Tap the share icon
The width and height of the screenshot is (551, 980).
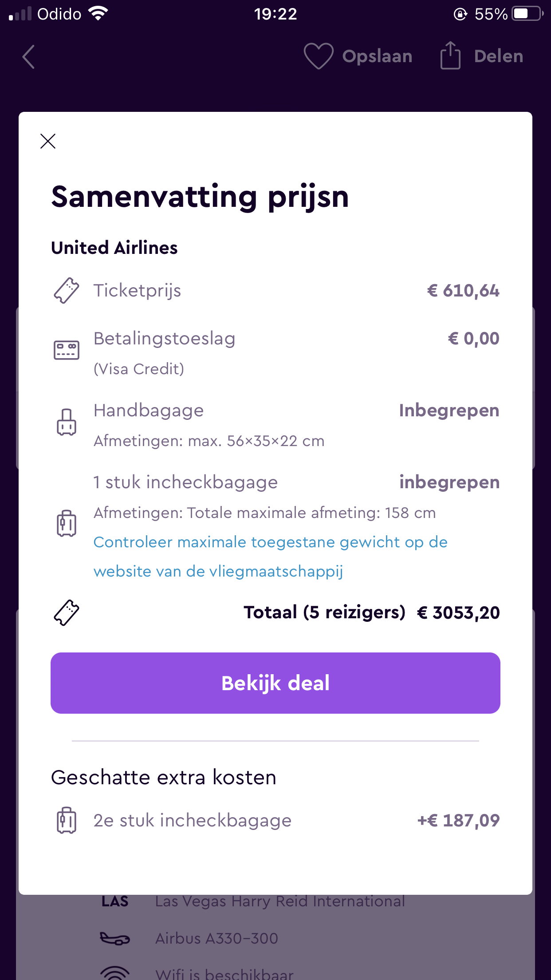tap(450, 56)
